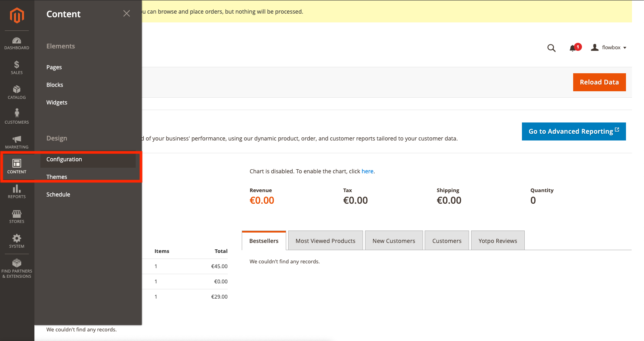Screen dimensions: 644x341
Task: Switch to the Yotpo Reviews tab
Action: point(498,241)
